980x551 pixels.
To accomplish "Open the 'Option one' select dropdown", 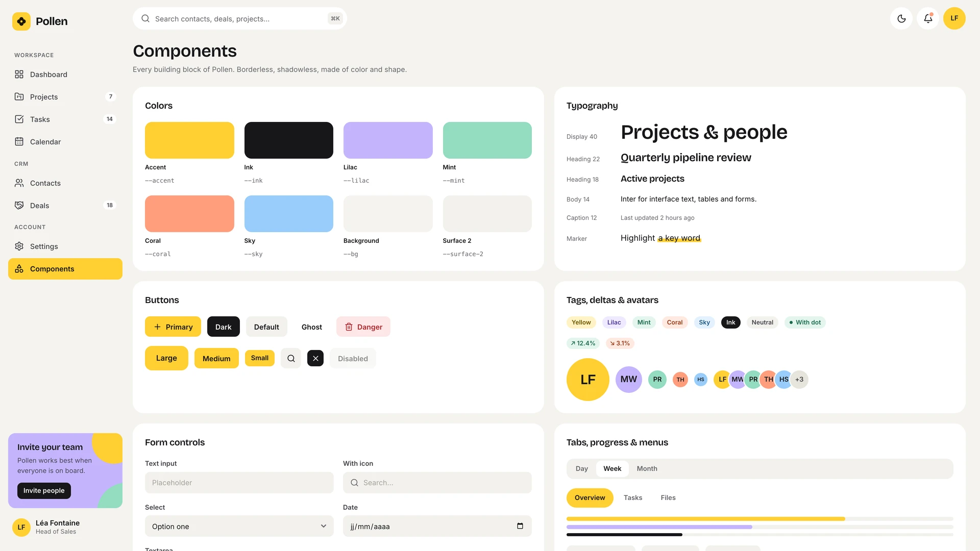I will click(239, 526).
